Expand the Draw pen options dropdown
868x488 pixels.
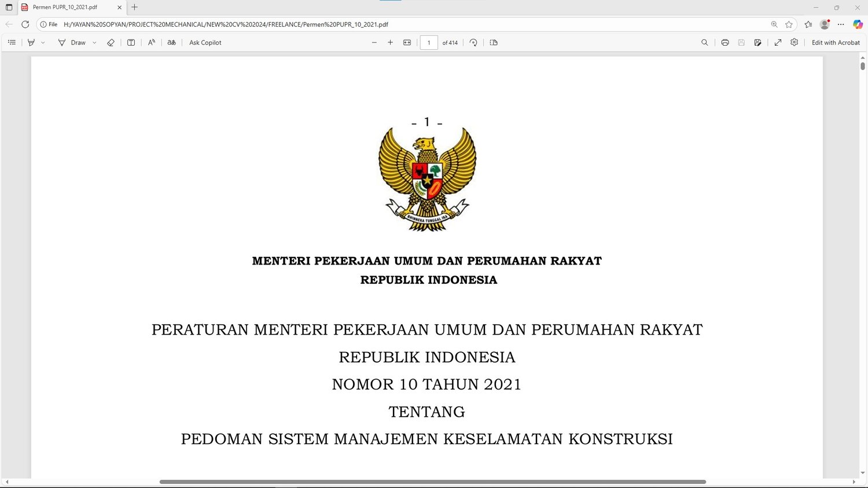pyautogui.click(x=94, y=42)
